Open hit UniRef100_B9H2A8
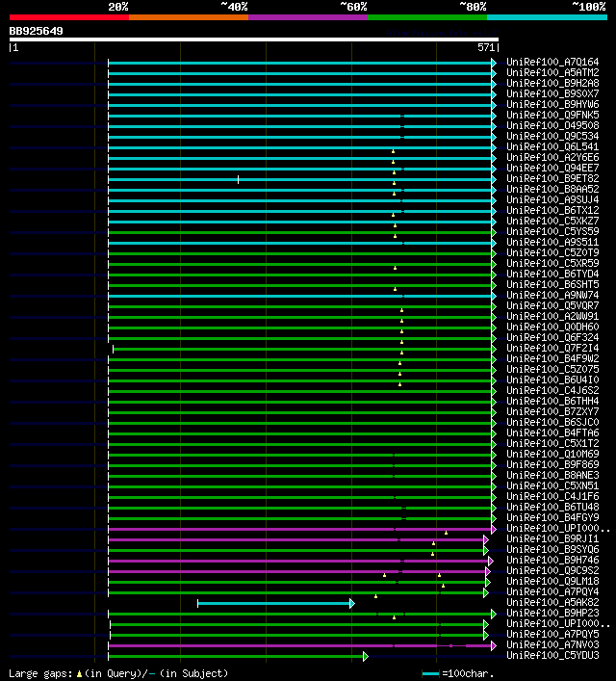Image resolution: width=616 pixels, height=681 pixels. 552,84
